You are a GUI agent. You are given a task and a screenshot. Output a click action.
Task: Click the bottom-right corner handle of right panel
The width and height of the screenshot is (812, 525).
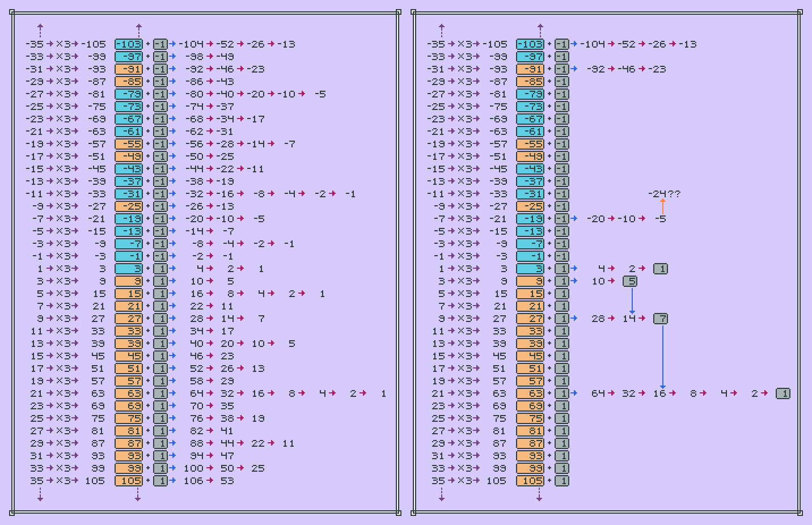pyautogui.click(x=800, y=513)
